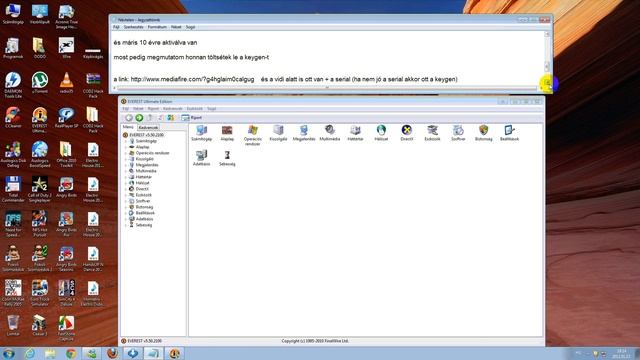Open the Szerkesztés menu in Notepad
The image size is (640, 360).
tap(133, 27)
